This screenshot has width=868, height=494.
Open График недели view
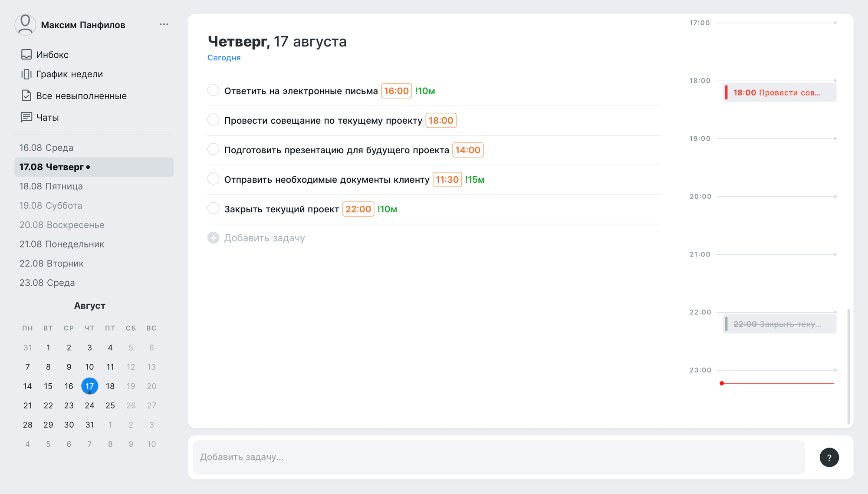coord(70,74)
